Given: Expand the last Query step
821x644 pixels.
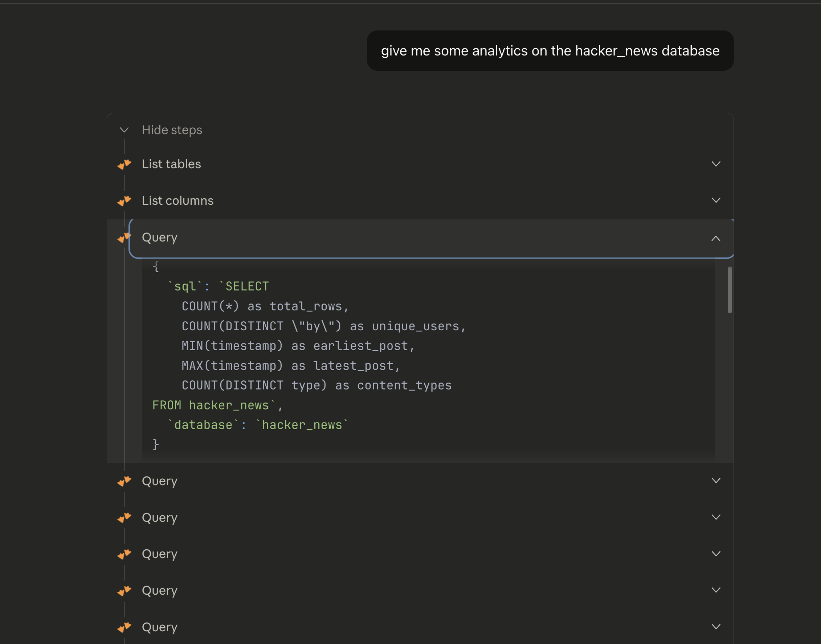Looking at the screenshot, I should (715, 626).
